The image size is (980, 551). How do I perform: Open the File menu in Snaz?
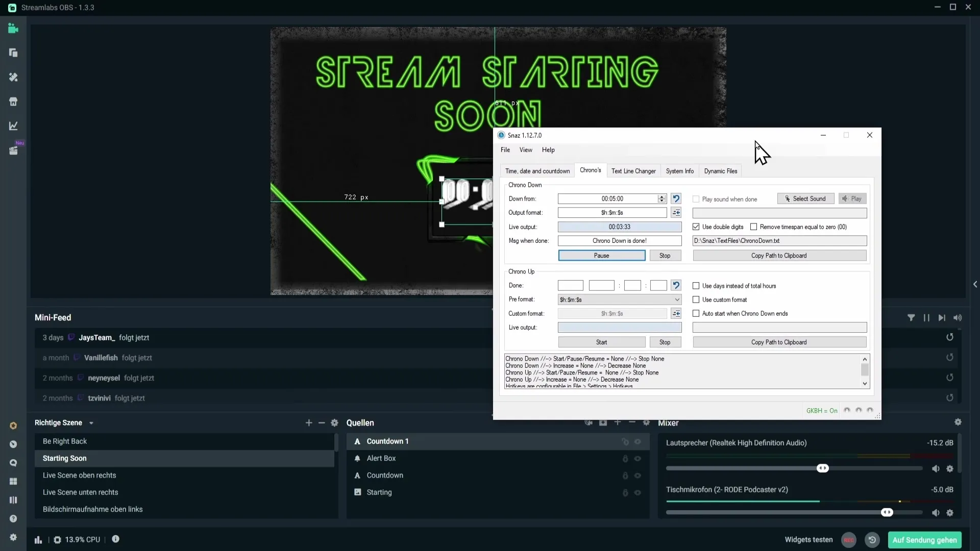[x=505, y=150]
